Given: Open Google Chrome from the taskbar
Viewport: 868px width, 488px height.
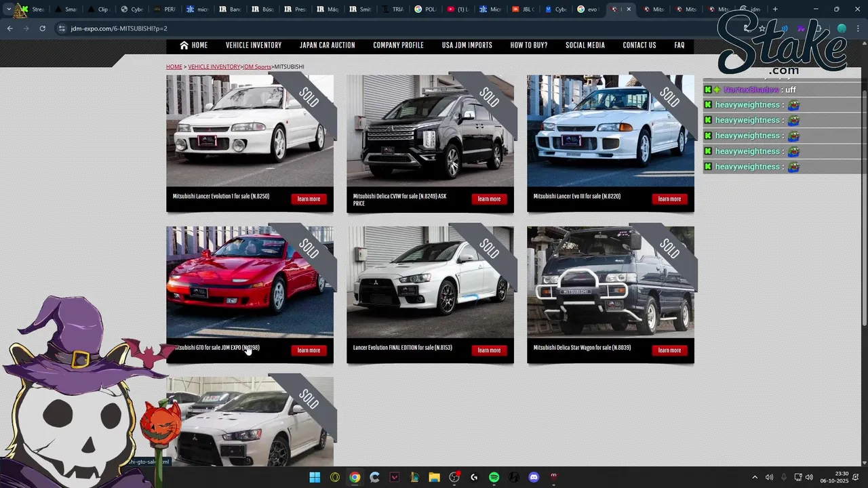Looking at the screenshot, I should point(355,477).
